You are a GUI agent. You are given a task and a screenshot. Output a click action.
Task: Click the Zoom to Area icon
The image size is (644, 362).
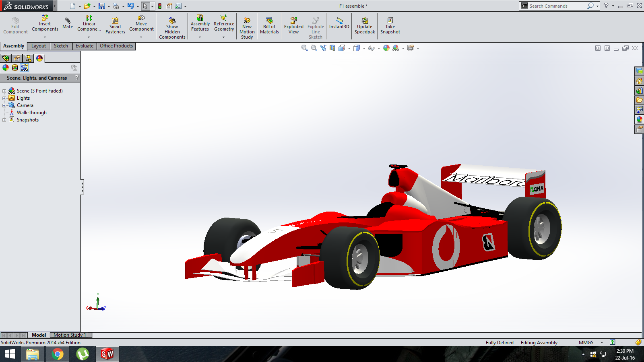(x=314, y=48)
